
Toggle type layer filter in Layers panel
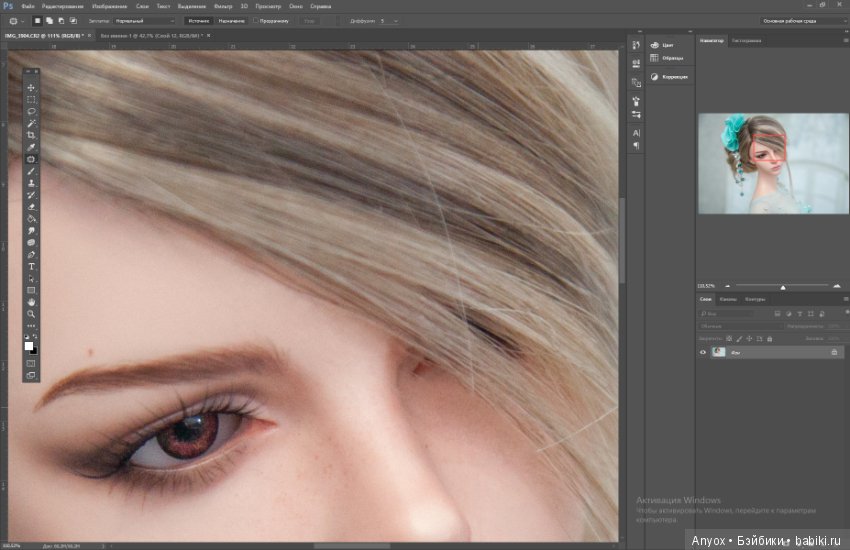800,314
